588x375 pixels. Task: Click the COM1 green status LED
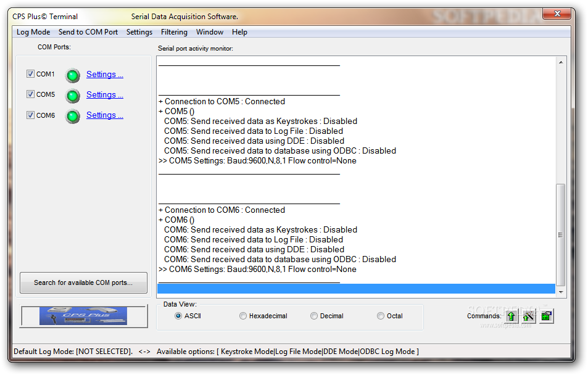coord(73,75)
